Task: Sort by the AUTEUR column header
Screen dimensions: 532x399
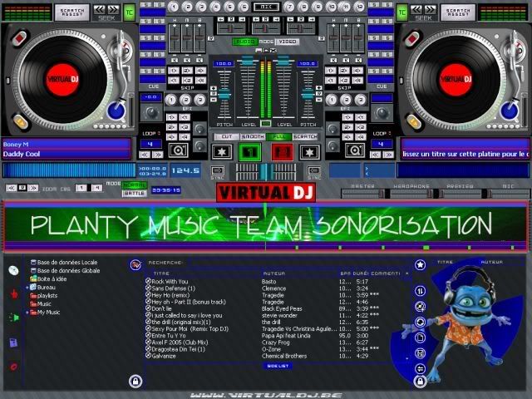Action: (274, 273)
